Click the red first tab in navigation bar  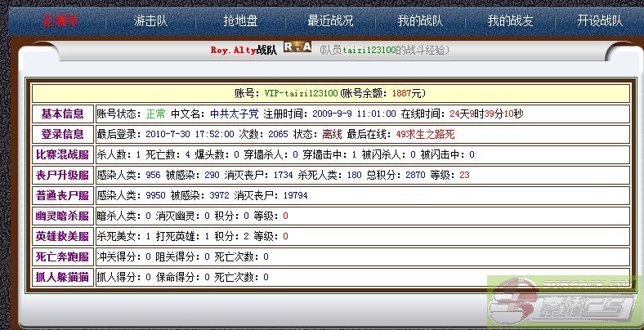click(62, 21)
